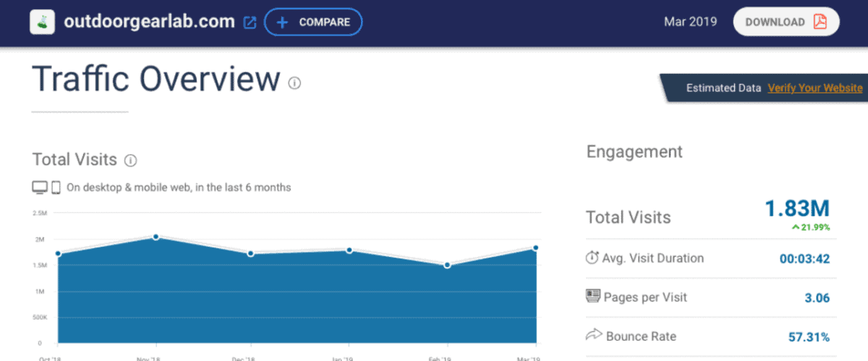Select the Nov '18 peak data point
Viewport: 868px width, 361px height.
[156, 237]
